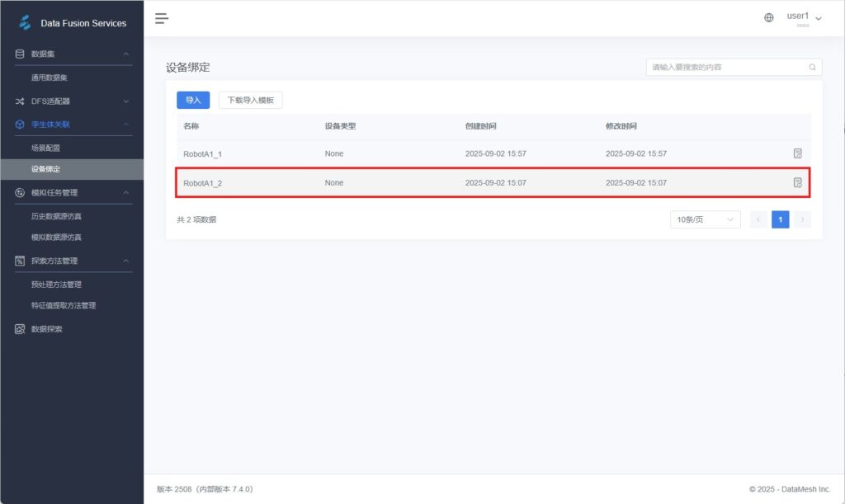Viewport: 845px width, 504px height.
Task: Click the 数据集 database icon
Action: pos(20,54)
